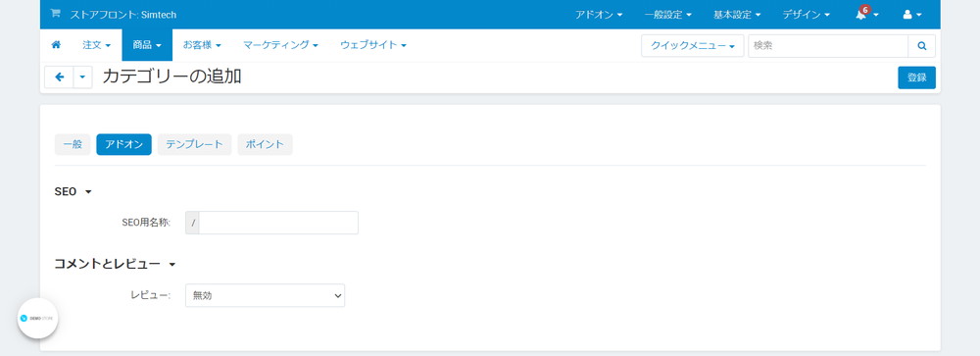Click the レビュー label
980x356 pixels.
tap(151, 295)
